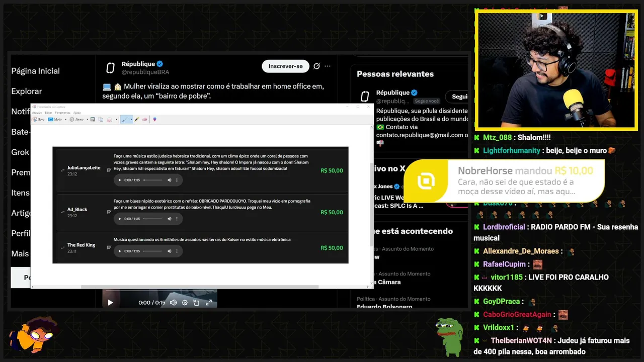The width and height of the screenshot is (644, 362).
Task: Expand the Mais item in X sidebar
Action: coord(20,253)
